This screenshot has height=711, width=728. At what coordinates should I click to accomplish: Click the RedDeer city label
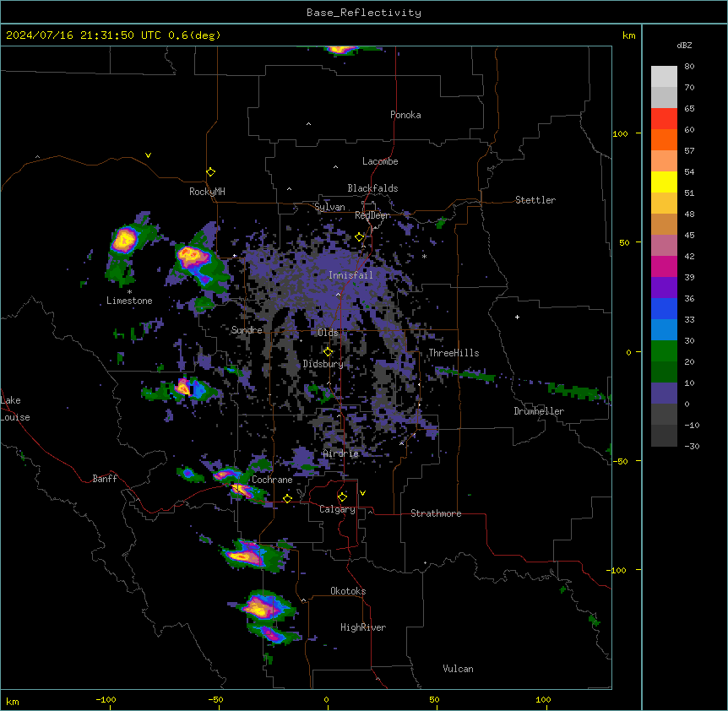click(372, 215)
